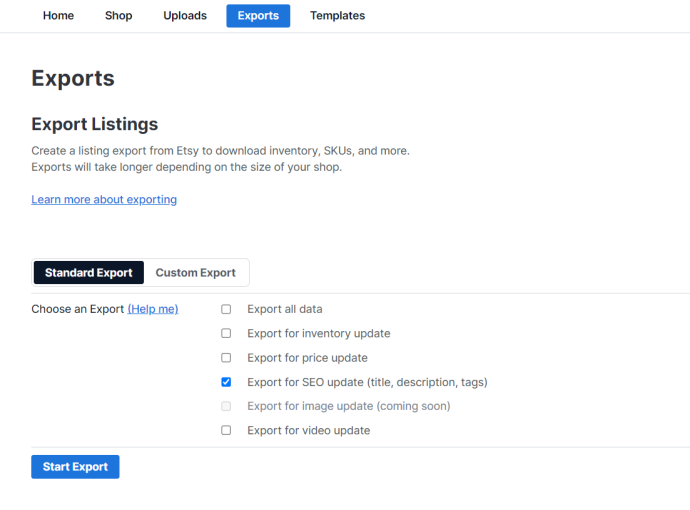Click the Start Export button
The height and width of the screenshot is (510, 690).
point(75,467)
